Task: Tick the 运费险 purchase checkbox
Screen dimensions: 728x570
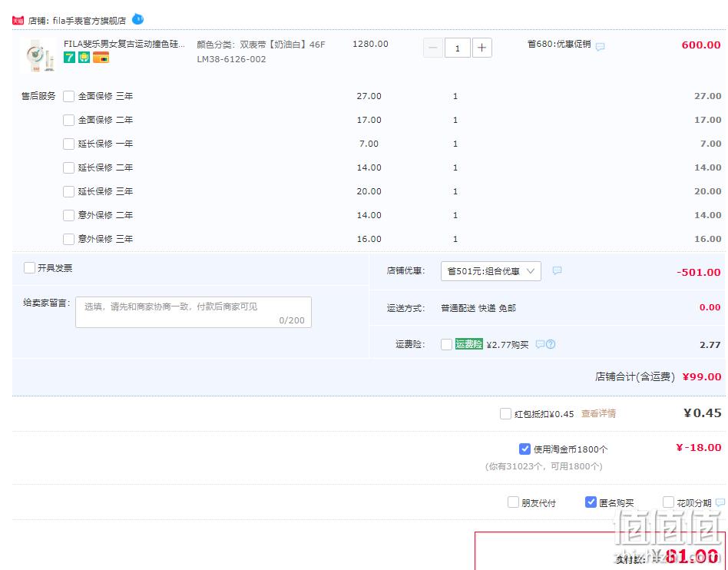Action: click(447, 344)
